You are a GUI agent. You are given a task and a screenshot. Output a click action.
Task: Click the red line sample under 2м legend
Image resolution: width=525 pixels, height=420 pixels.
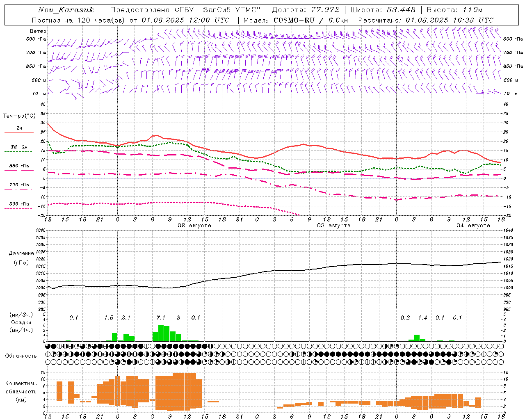pos(19,132)
